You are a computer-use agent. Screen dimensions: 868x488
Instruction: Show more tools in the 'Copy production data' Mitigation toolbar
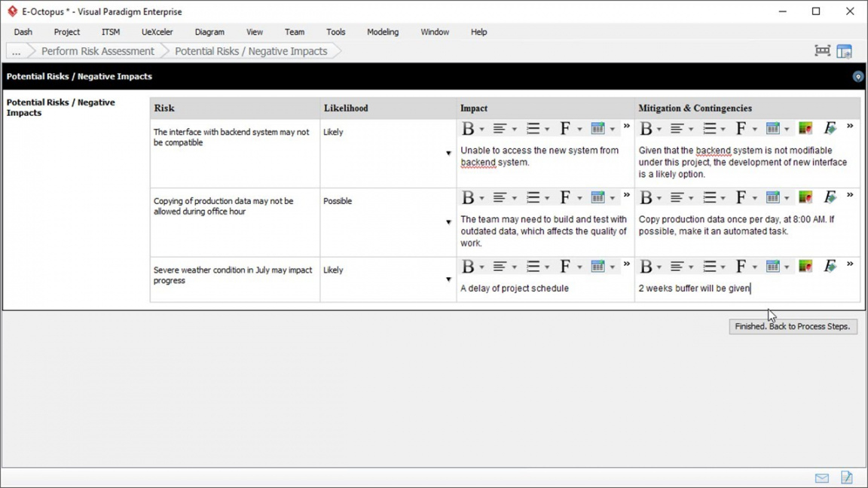tap(850, 195)
